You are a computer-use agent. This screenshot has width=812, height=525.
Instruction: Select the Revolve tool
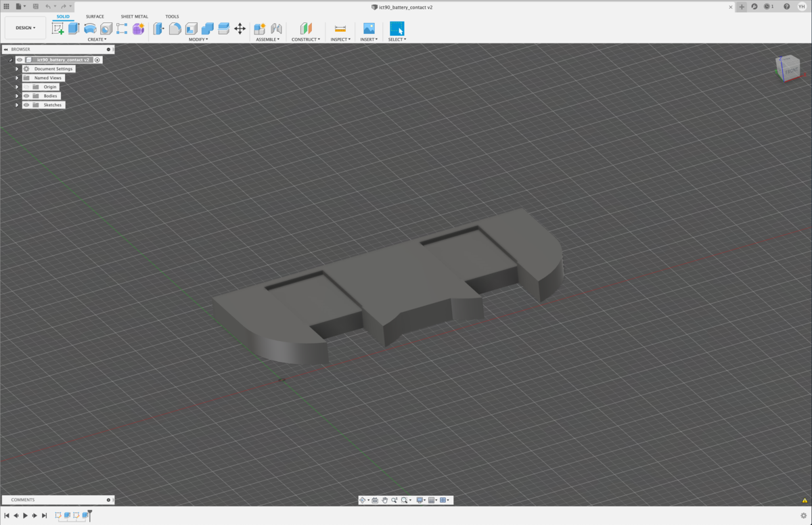coord(90,28)
